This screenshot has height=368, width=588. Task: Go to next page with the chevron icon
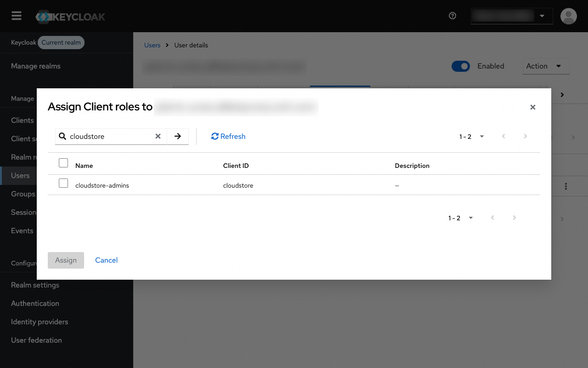coord(526,136)
